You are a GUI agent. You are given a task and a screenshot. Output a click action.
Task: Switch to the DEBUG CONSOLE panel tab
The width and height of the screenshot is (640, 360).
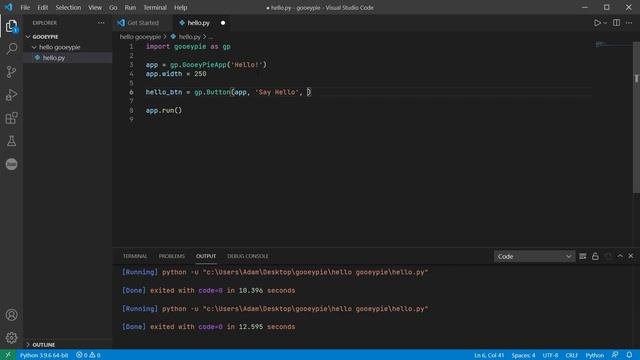tap(248, 256)
